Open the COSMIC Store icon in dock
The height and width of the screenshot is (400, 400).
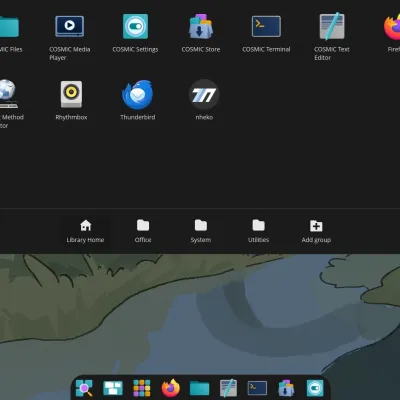point(286,388)
